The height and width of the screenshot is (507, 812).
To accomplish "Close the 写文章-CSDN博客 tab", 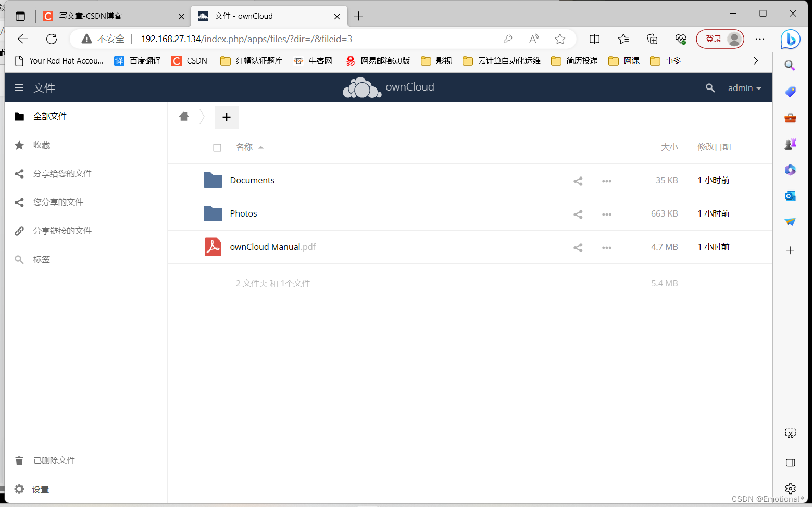I will click(x=181, y=17).
